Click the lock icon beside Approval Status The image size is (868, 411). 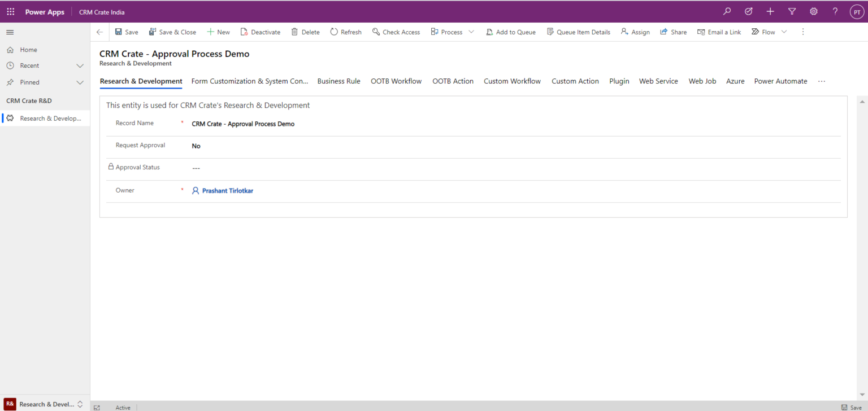(x=110, y=167)
